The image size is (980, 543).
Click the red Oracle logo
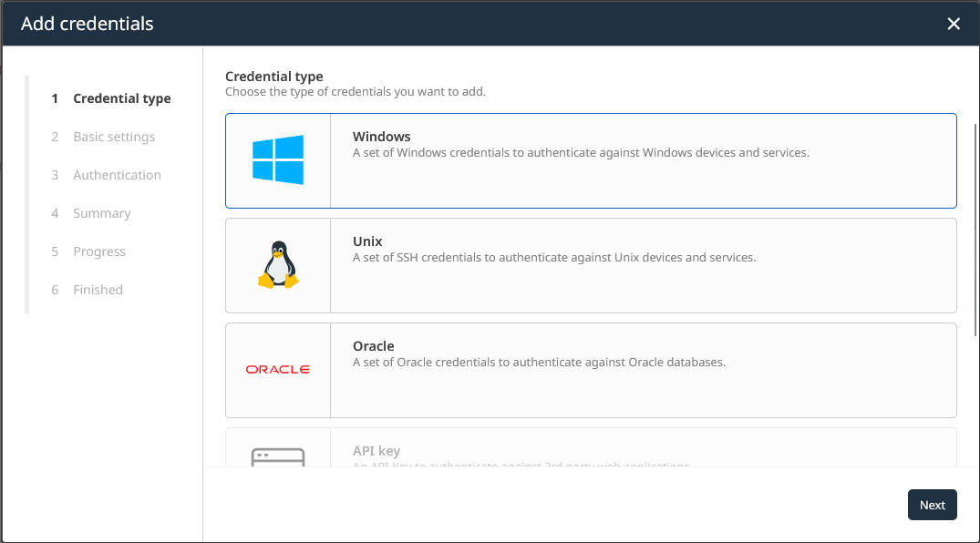pyautogui.click(x=278, y=370)
